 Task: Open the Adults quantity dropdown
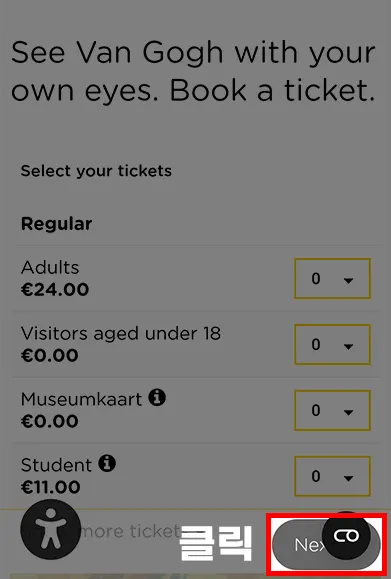click(x=332, y=278)
